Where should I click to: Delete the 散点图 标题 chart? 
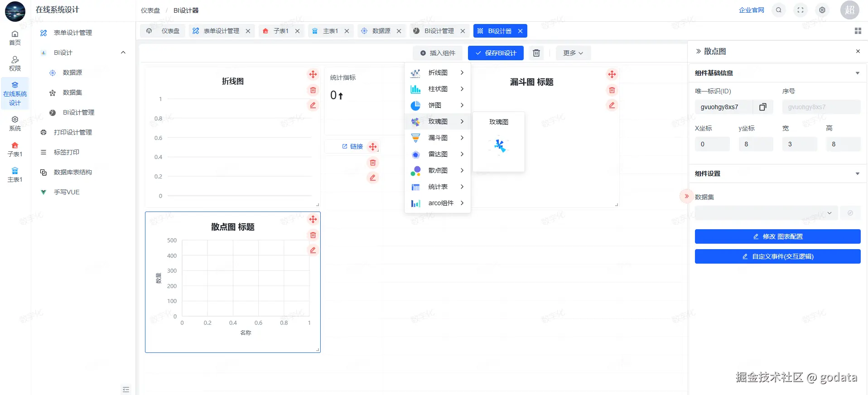coord(313,235)
